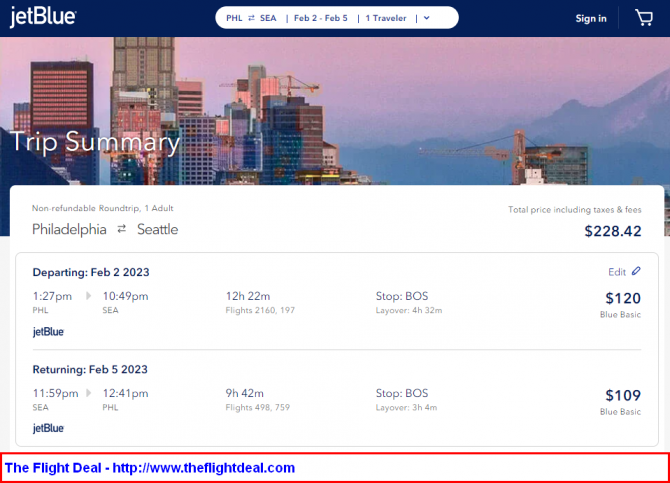This screenshot has width=670, height=483.
Task: Click the arrow between 11:59pm and 12:41pm
Action: (x=88, y=393)
